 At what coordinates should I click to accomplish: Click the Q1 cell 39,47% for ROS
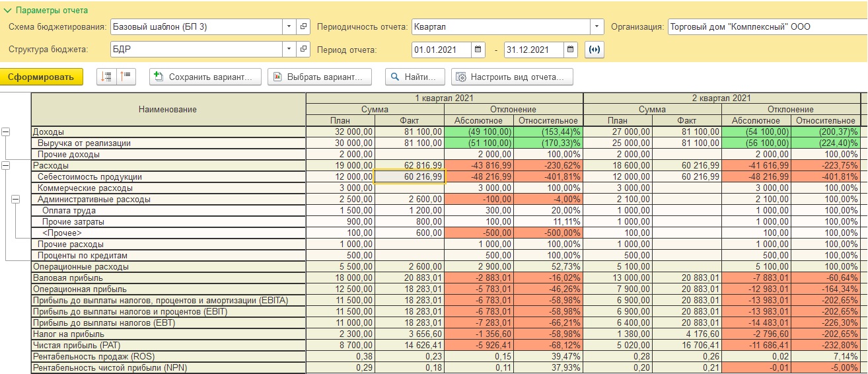click(x=548, y=356)
